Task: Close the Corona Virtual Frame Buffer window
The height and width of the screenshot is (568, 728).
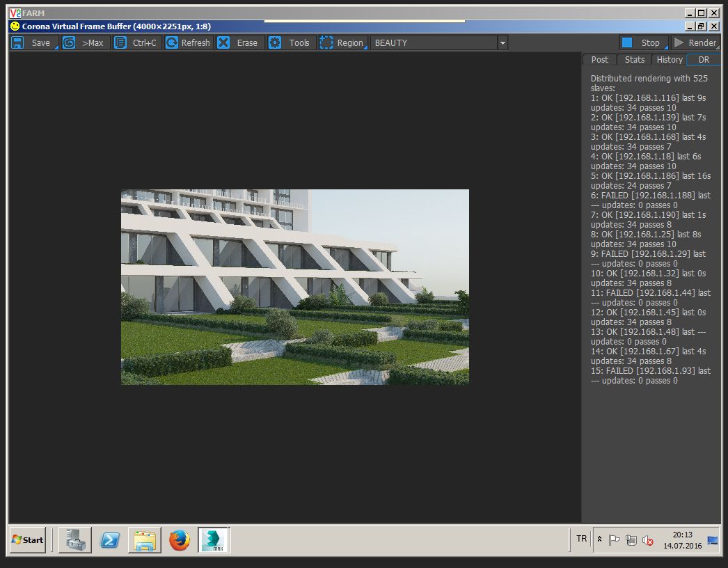Action: point(714,26)
